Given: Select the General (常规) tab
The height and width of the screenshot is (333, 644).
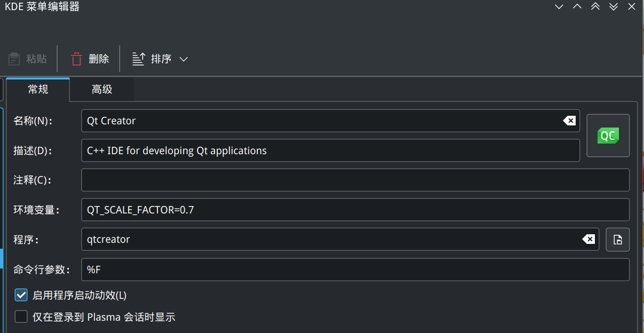Looking at the screenshot, I should 38,90.
